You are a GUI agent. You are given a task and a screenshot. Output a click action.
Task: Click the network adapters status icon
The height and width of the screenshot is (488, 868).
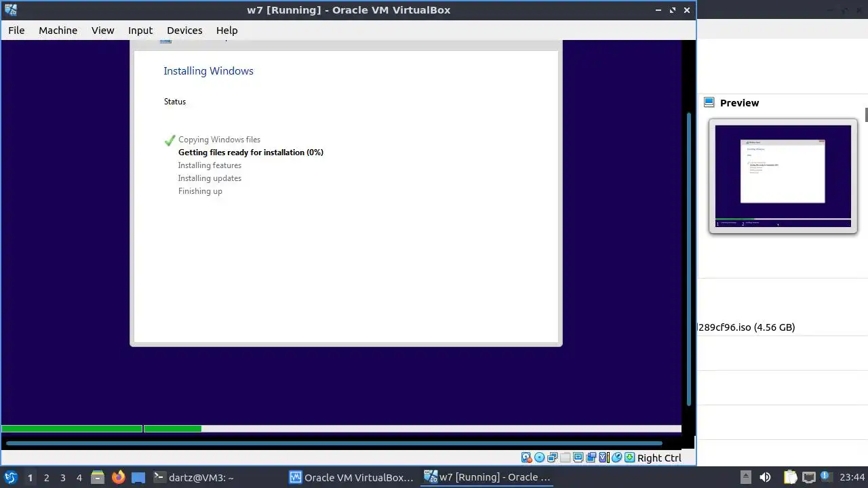coord(552,457)
